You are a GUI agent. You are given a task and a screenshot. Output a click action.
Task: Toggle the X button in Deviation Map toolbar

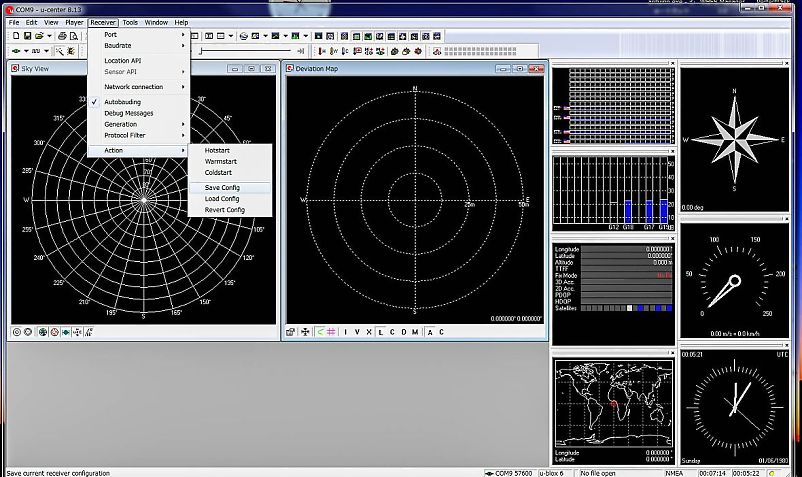(369, 332)
